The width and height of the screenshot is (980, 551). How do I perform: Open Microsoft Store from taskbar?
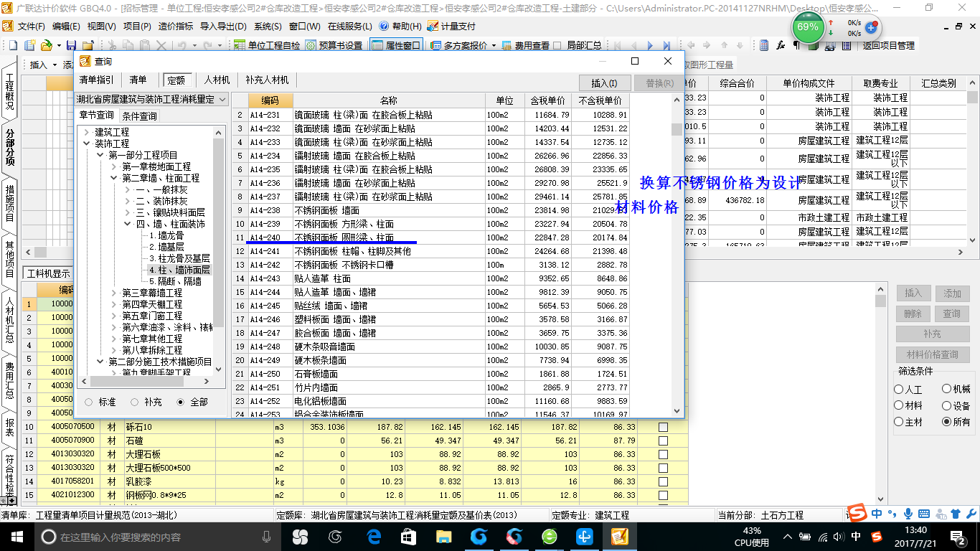coord(408,537)
